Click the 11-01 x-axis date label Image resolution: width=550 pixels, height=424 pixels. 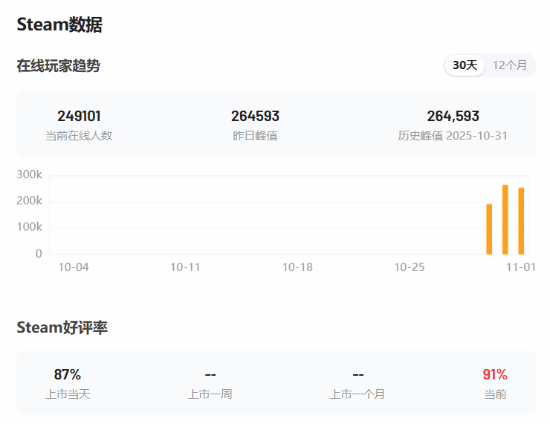tap(521, 267)
